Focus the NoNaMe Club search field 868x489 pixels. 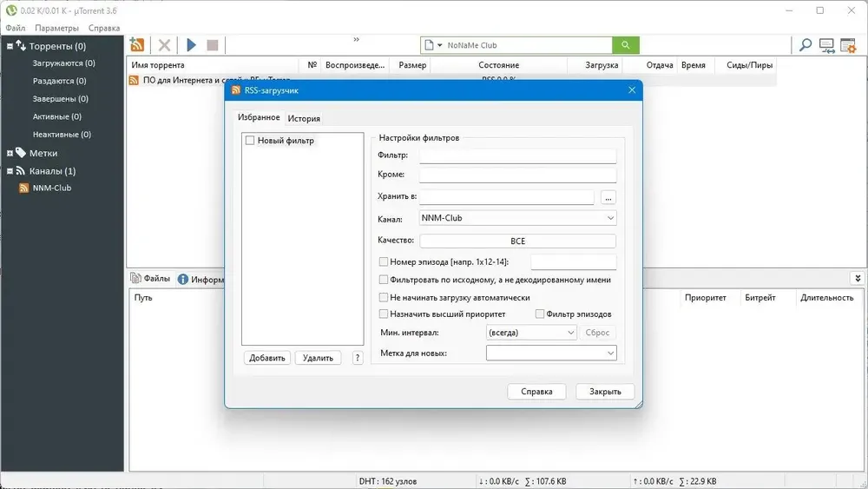528,45
